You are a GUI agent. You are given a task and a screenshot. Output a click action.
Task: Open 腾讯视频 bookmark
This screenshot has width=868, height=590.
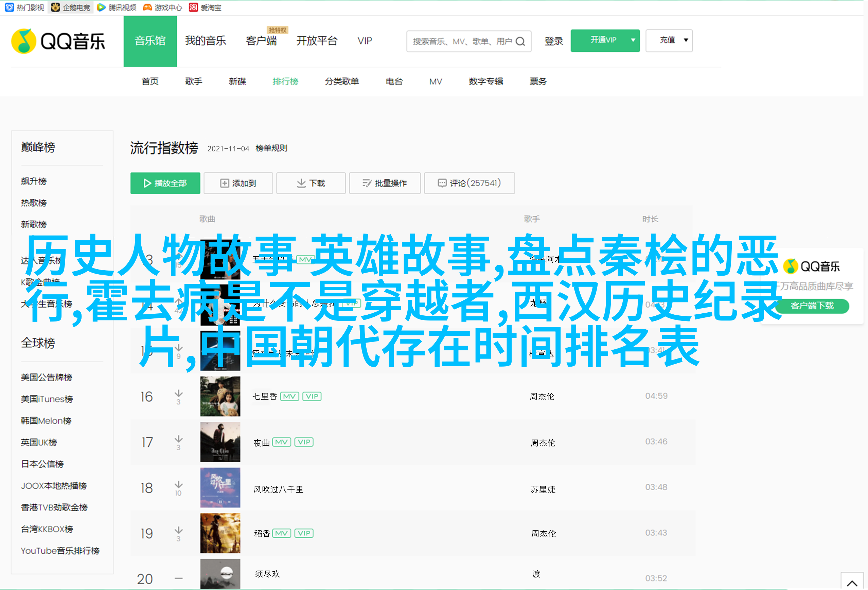(117, 7)
